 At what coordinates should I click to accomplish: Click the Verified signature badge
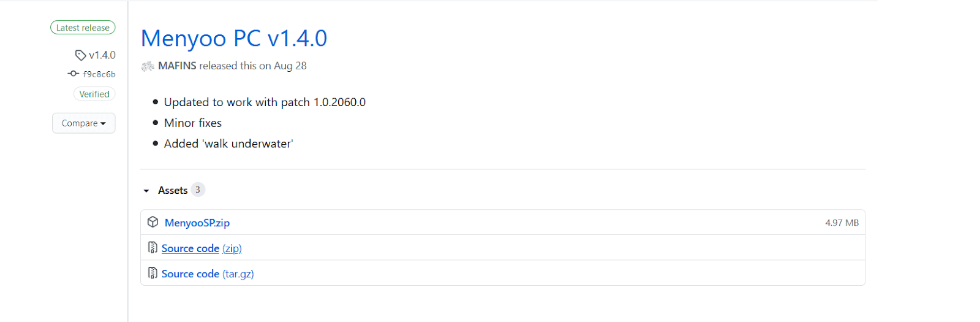[x=94, y=94]
